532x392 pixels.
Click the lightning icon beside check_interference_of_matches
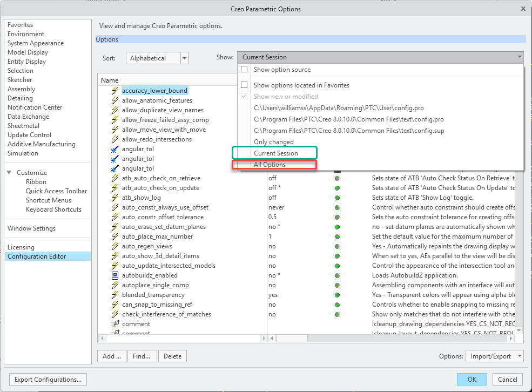(x=115, y=314)
